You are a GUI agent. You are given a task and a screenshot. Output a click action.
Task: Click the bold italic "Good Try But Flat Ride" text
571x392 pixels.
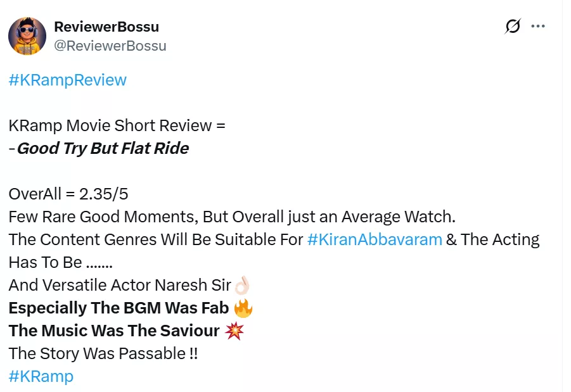(103, 148)
